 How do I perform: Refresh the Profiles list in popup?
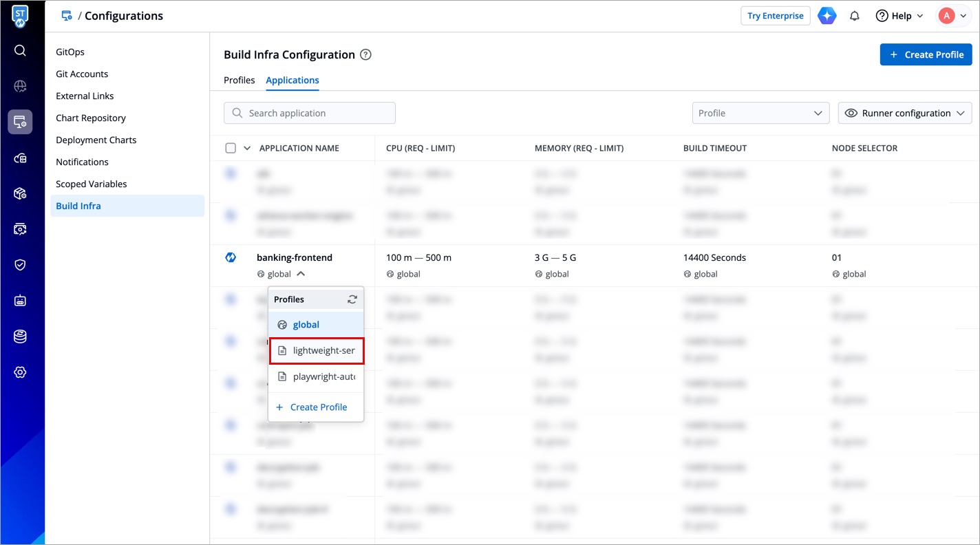coord(352,299)
